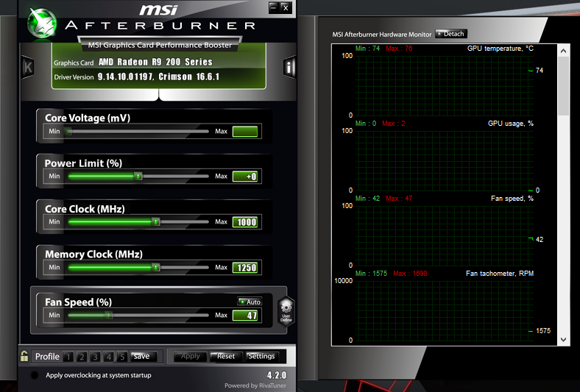The width and height of the screenshot is (580, 392).
Task: Select profile slot 4
Action: pyautogui.click(x=109, y=357)
